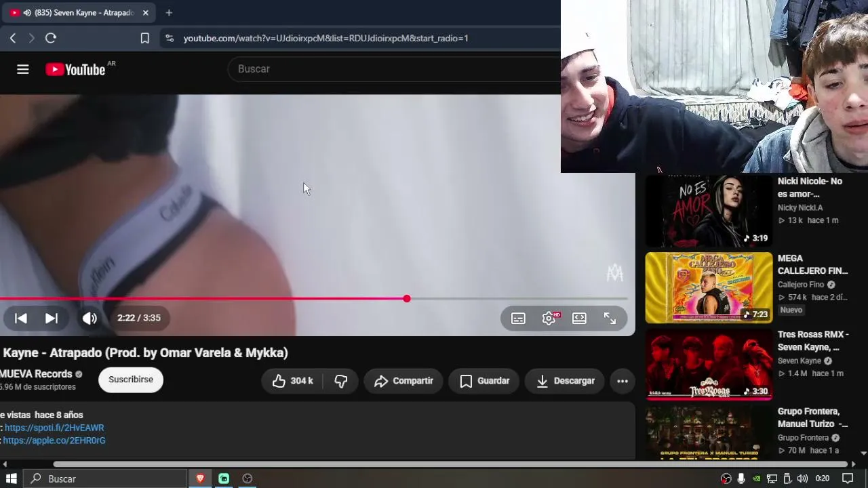Image resolution: width=868 pixels, height=488 pixels.
Task: Mute the video with the speaker icon
Action: pos(90,318)
